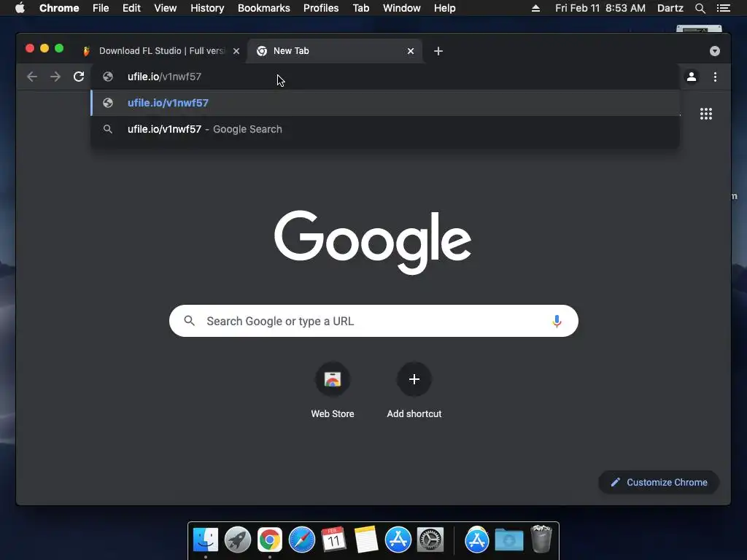
Task: Open the Window menu
Action: pos(402,8)
